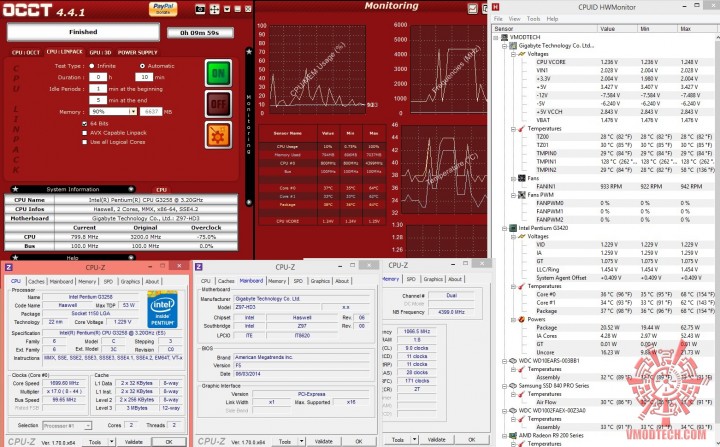This screenshot has width=720, height=447.
Task: Collapse the System Information panel chevron
Action: pyautogui.click(x=131, y=189)
